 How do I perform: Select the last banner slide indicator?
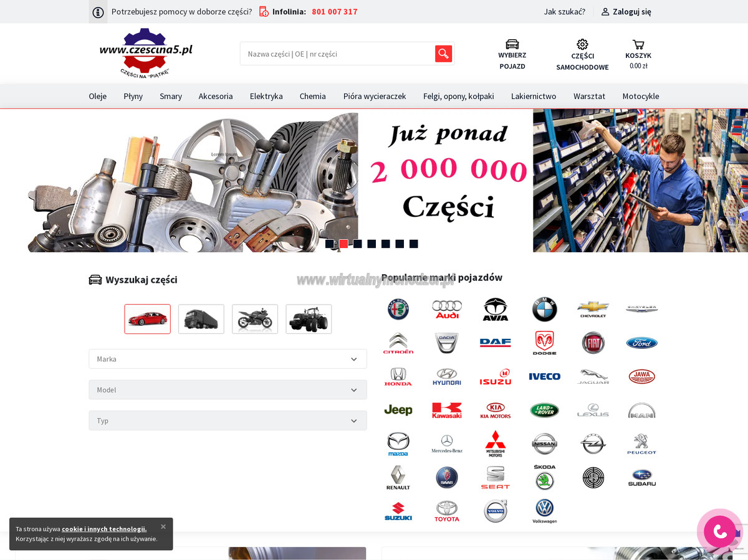tap(414, 244)
